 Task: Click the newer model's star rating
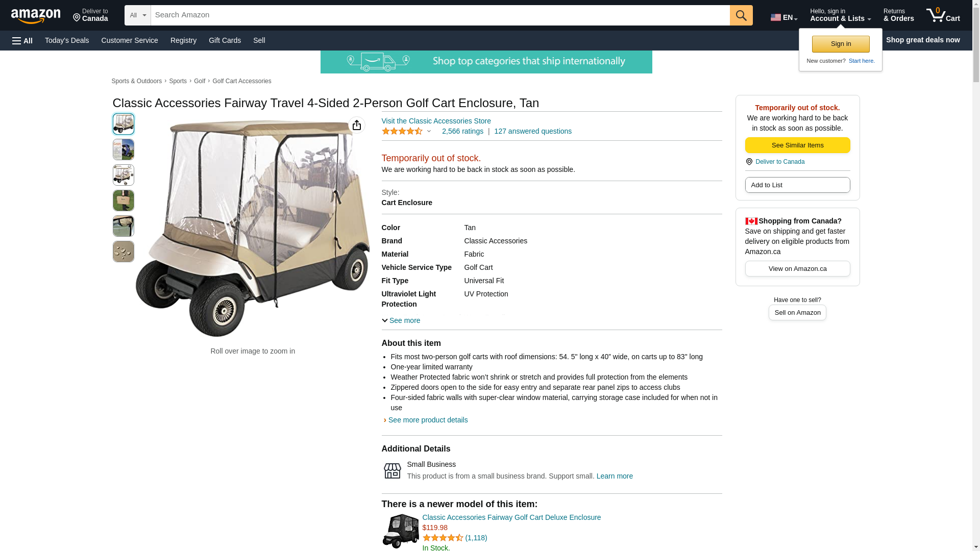pos(443,538)
